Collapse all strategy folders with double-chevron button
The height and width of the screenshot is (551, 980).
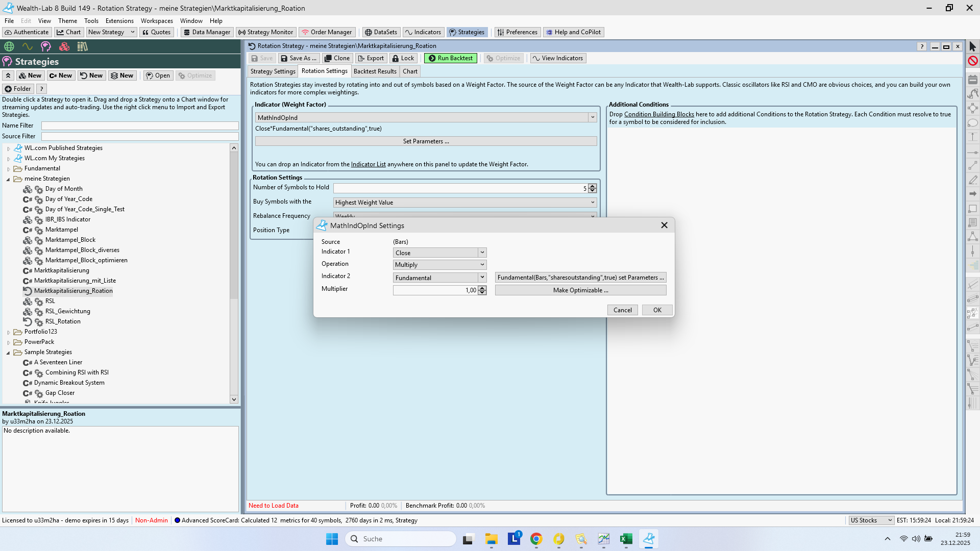[8, 76]
